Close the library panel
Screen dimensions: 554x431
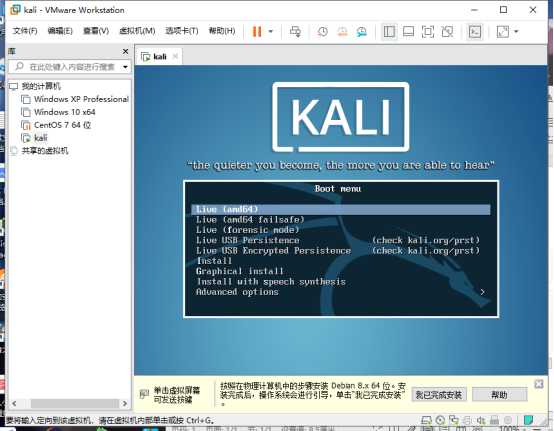tap(125, 52)
